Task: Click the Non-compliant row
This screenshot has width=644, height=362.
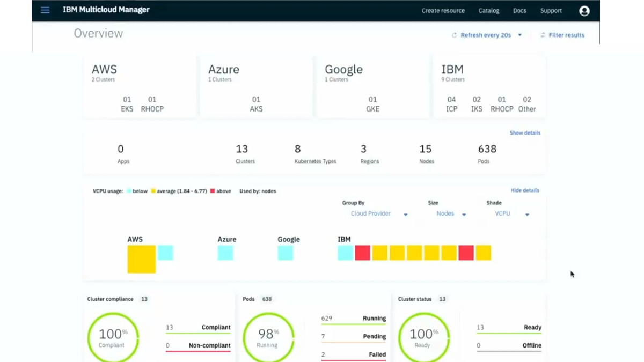Action: pos(198,346)
